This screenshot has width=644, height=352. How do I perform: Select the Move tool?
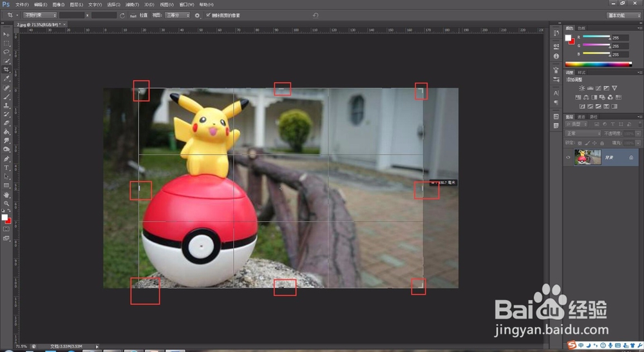tap(6, 35)
